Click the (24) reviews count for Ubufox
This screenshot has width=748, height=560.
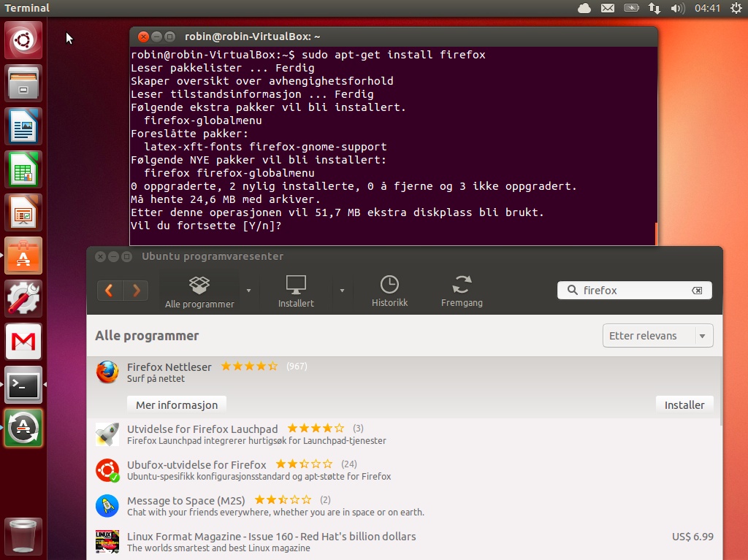click(x=348, y=464)
